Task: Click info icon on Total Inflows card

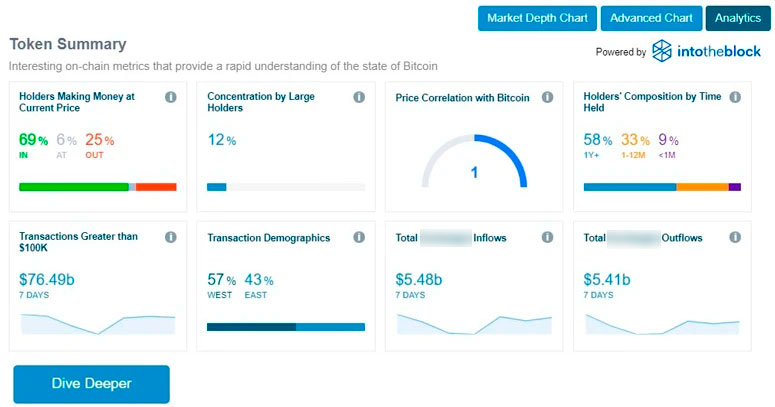Action: tap(547, 238)
